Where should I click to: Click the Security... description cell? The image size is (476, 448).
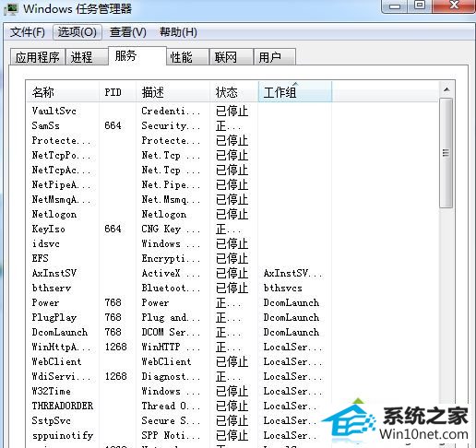tap(171, 125)
